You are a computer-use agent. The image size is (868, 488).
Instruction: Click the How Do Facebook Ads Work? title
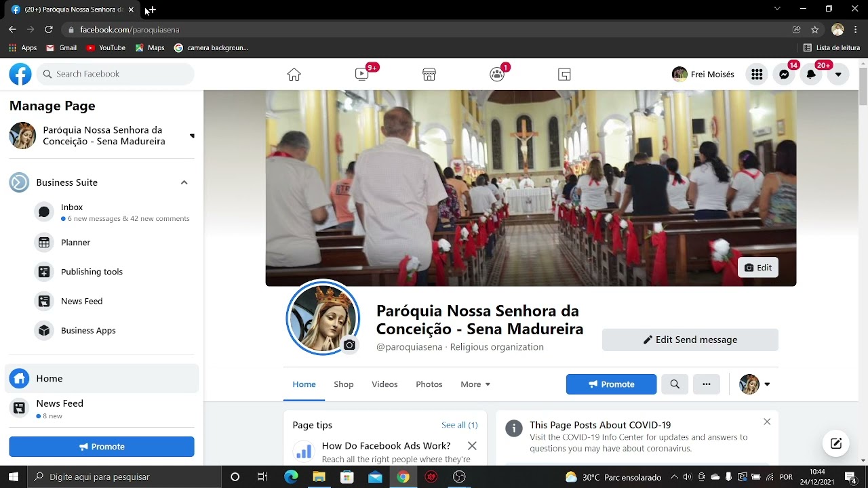pos(387,445)
